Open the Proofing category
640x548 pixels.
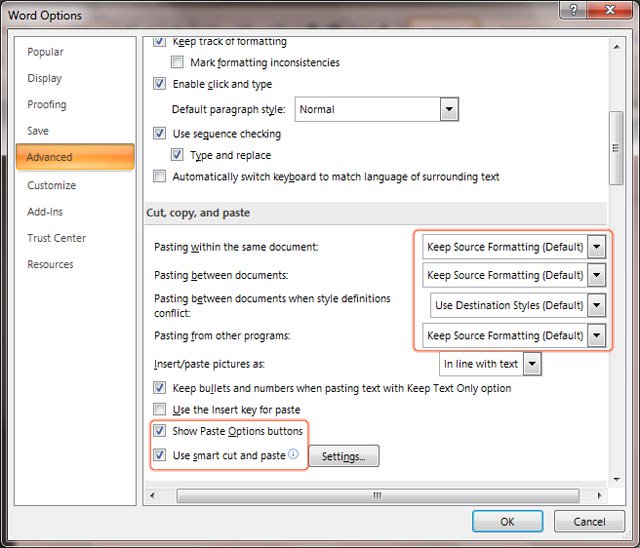coord(47,104)
